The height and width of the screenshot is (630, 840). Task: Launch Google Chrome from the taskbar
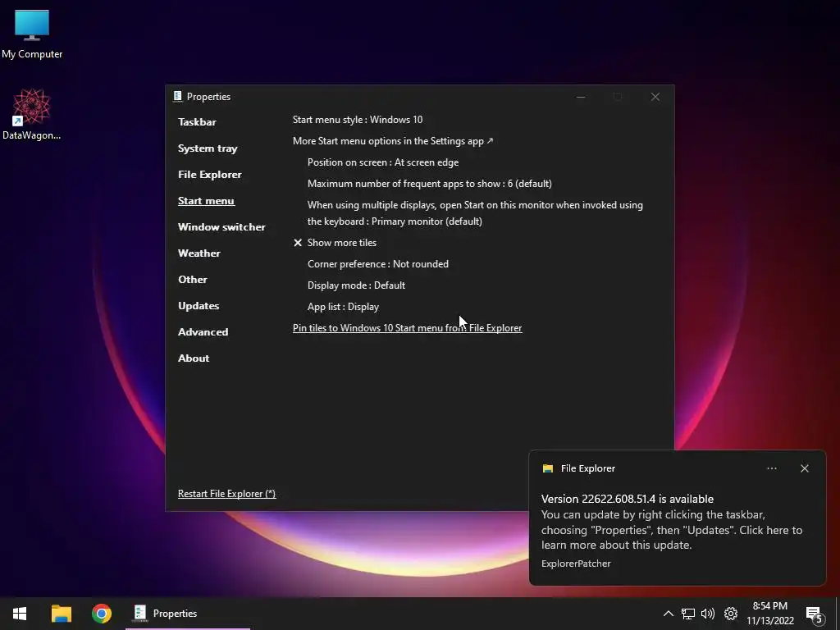(x=101, y=614)
